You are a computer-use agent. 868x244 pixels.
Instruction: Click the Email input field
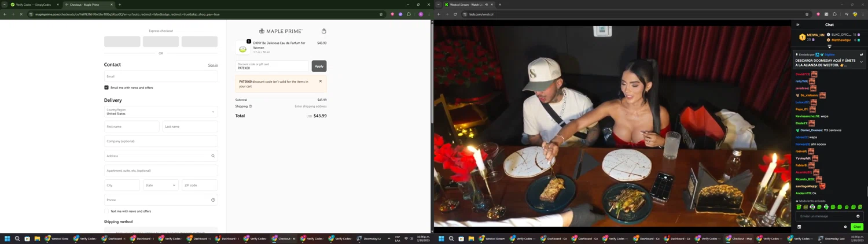click(x=161, y=76)
